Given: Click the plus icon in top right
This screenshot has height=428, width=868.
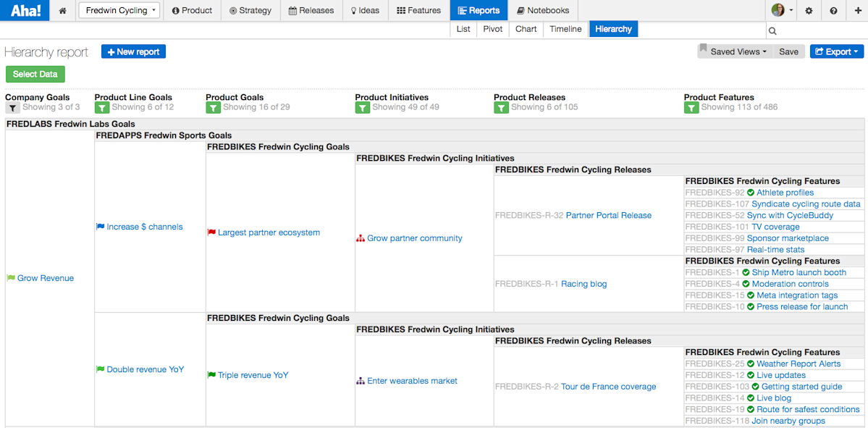Looking at the screenshot, I should click(x=857, y=11).
